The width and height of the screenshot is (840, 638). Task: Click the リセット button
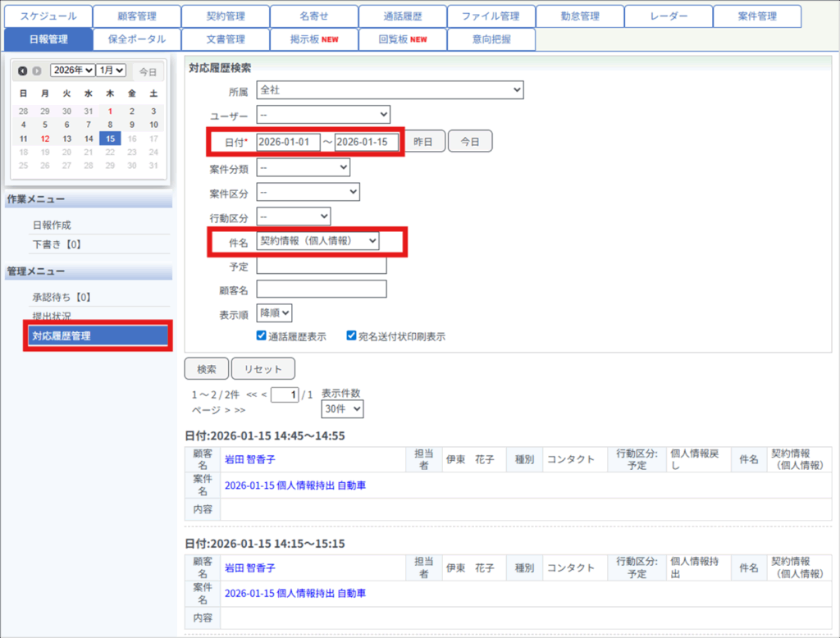pos(262,369)
